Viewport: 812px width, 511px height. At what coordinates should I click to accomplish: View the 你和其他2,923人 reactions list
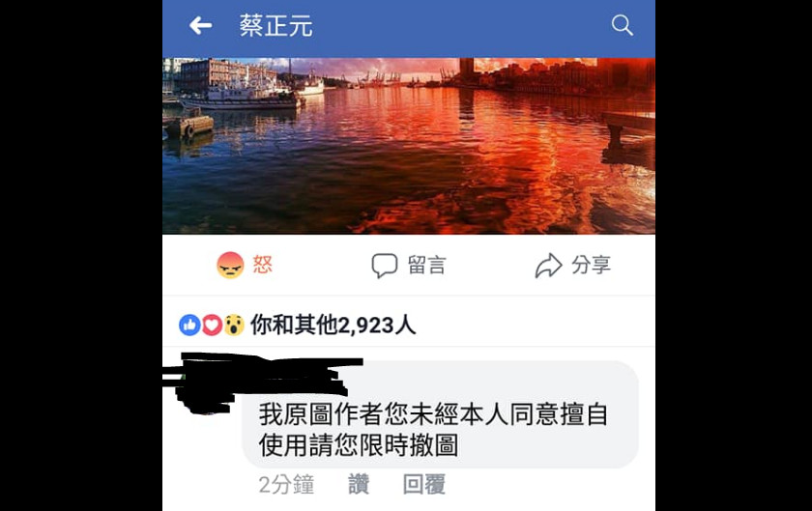[x=333, y=326]
